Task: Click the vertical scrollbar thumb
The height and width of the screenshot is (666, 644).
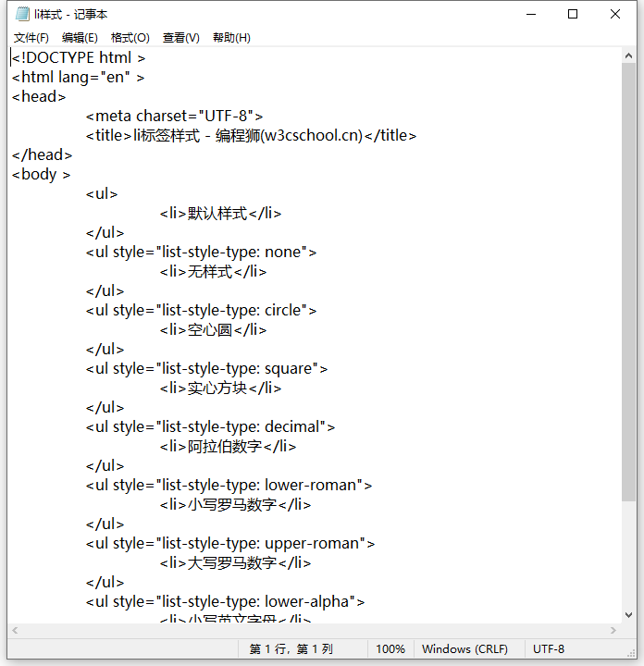Action: click(629, 277)
